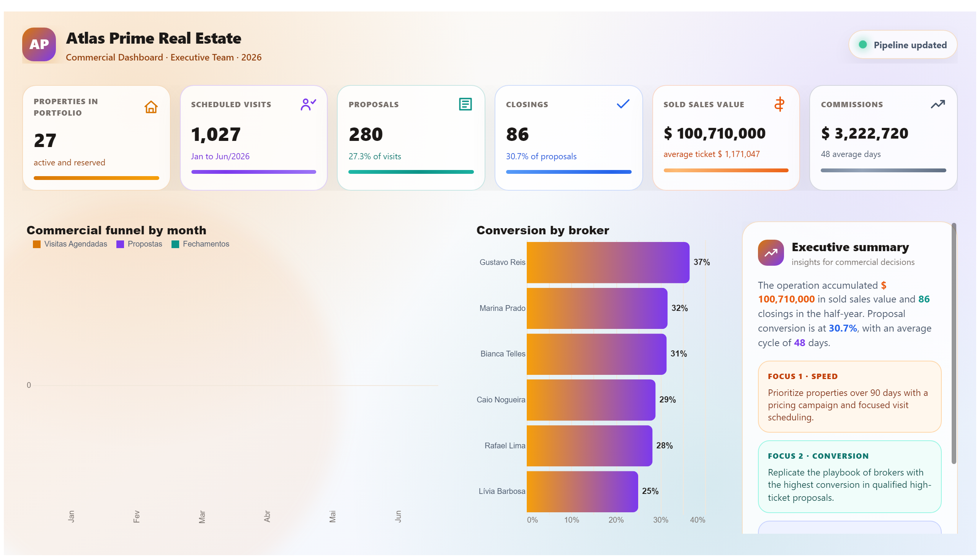Click 'Commercial funnel by month' heading
Viewport: 980px width, 559px height.
pos(116,230)
